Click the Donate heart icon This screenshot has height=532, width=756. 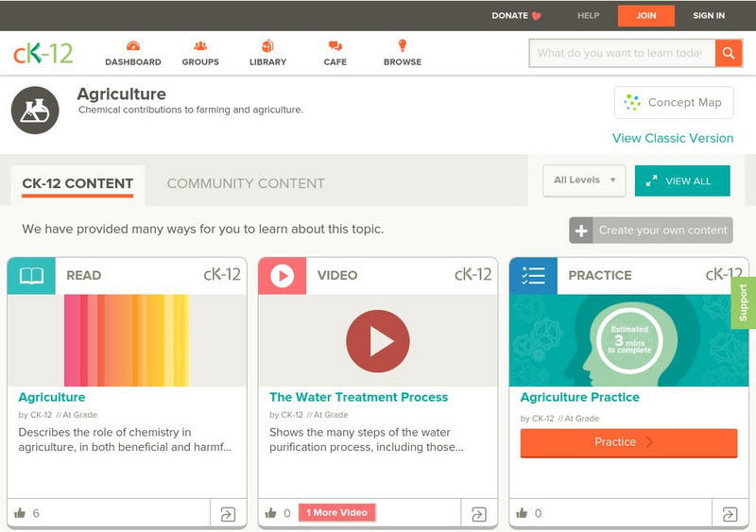coord(536,16)
